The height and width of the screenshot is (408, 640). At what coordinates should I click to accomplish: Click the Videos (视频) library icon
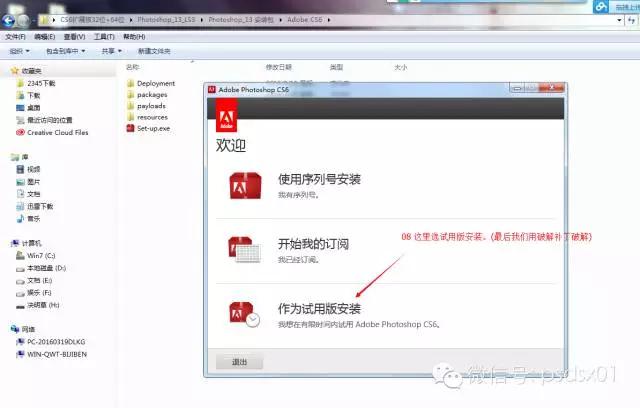(20, 169)
